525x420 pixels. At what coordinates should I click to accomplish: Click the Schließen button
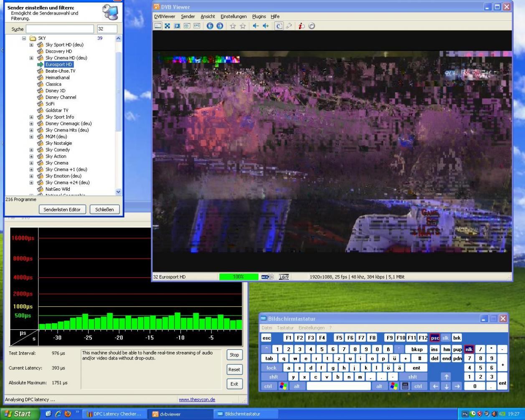(x=104, y=210)
